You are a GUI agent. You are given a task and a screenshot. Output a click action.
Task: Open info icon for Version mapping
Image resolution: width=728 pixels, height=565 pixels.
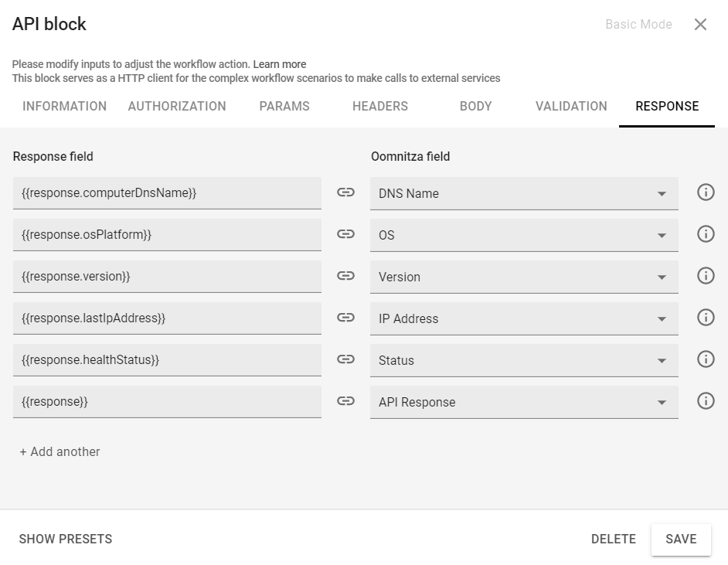point(705,276)
